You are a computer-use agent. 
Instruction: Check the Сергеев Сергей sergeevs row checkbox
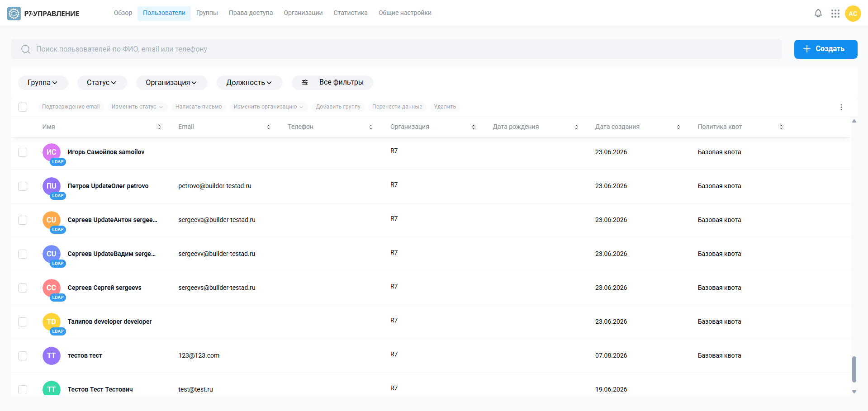(x=23, y=288)
